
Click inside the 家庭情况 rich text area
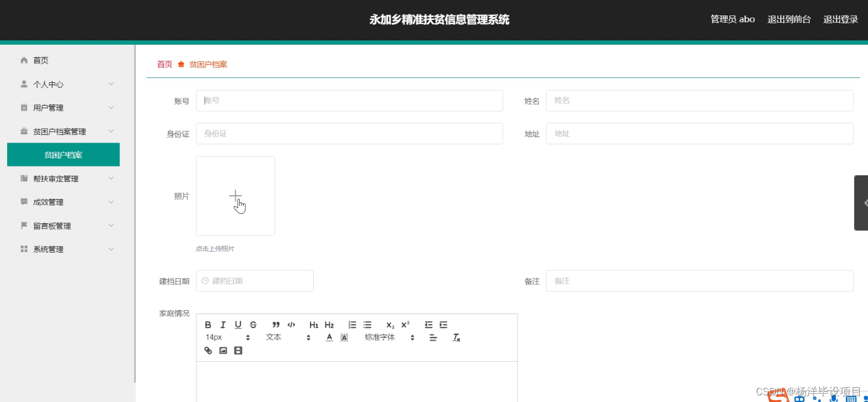click(x=357, y=382)
